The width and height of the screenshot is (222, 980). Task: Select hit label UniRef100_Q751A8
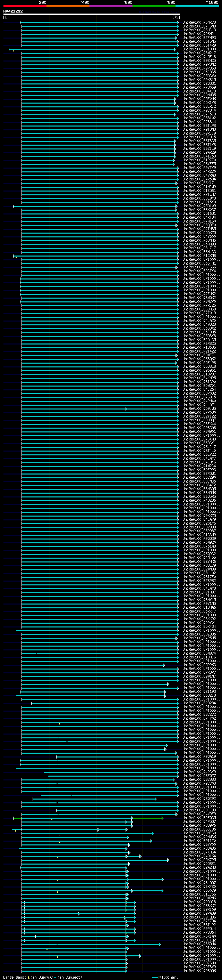point(199,546)
